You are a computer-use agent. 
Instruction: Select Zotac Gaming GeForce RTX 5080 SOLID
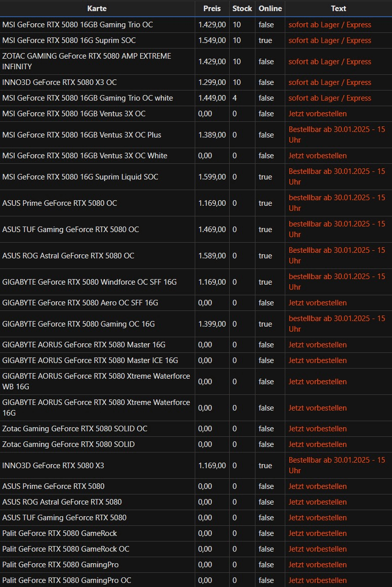68,444
